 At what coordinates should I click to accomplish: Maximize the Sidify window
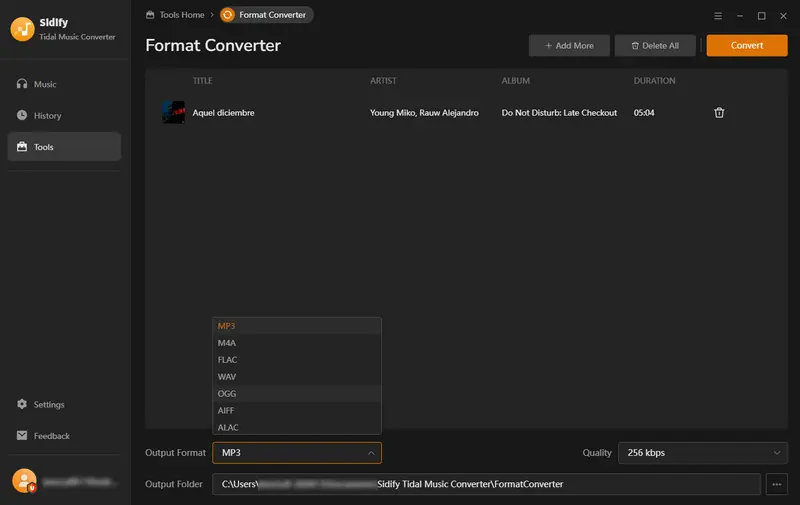(x=762, y=16)
